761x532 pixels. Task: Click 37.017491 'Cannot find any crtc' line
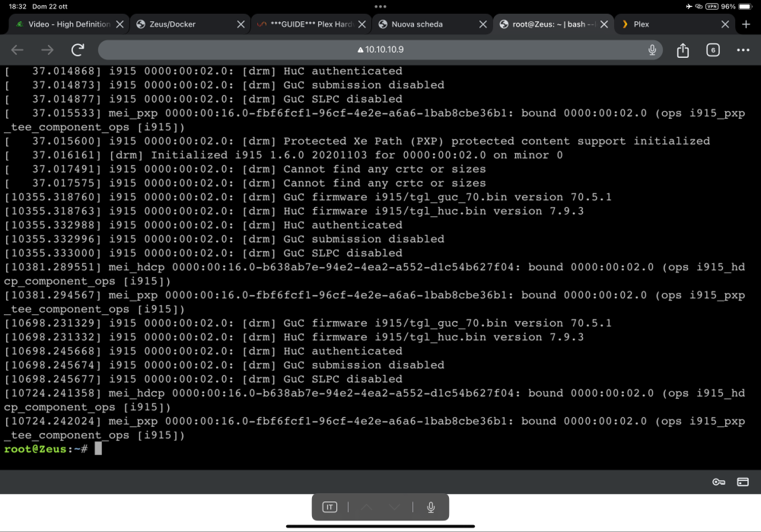(x=245, y=170)
